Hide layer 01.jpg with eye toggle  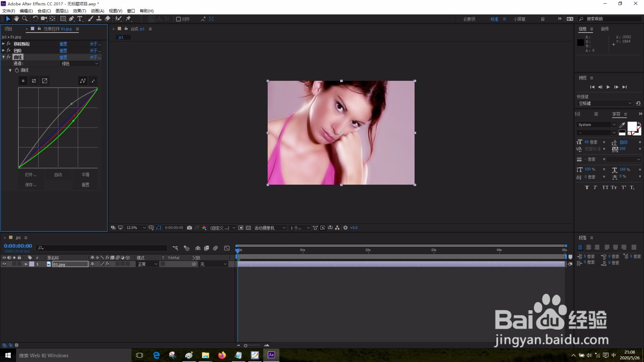coord(4,264)
